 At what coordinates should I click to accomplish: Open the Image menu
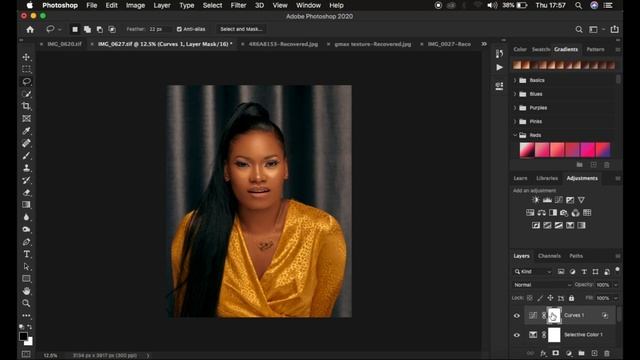[x=136, y=5]
